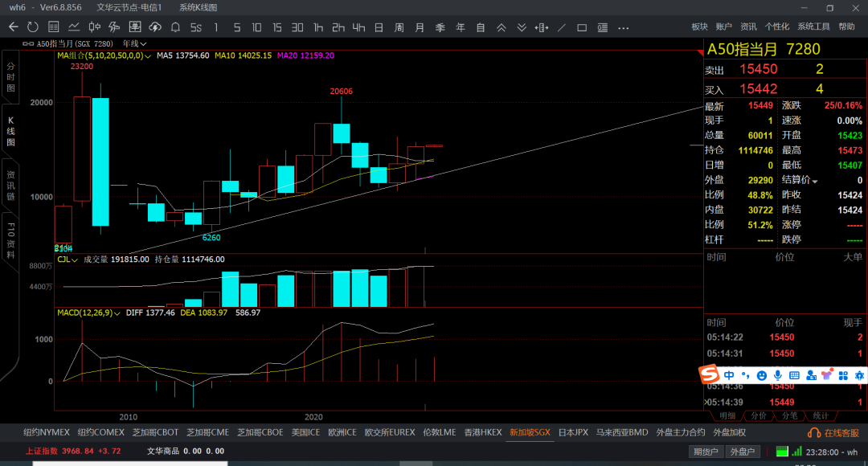868x466 pixels.
Task: Click the 外盘户 account button
Action: point(743,452)
